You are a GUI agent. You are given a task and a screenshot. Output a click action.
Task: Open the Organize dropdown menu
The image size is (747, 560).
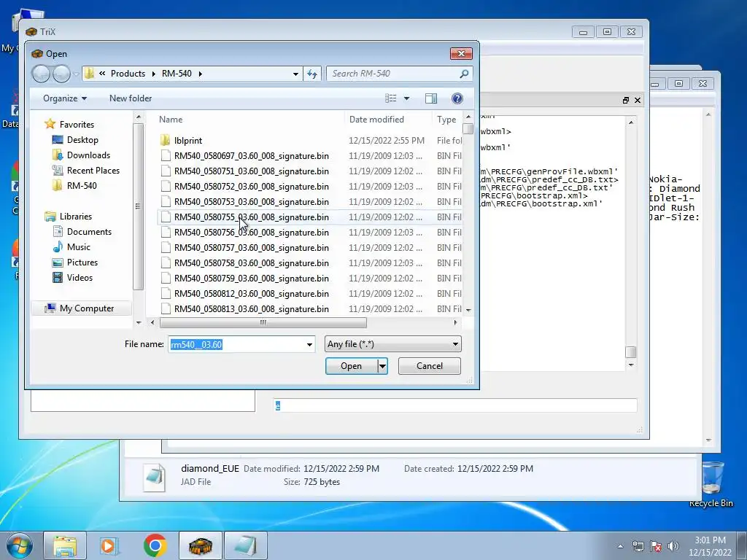click(65, 98)
